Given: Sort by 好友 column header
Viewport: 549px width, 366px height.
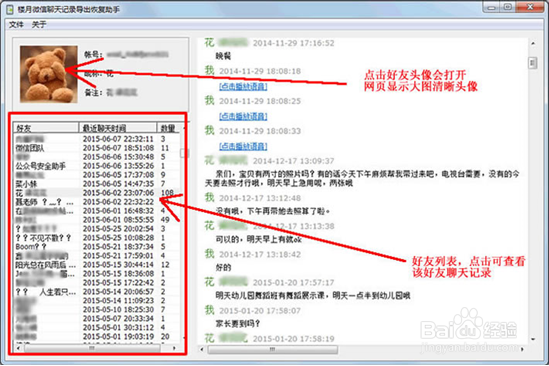Looking at the screenshot, I should pos(46,128).
